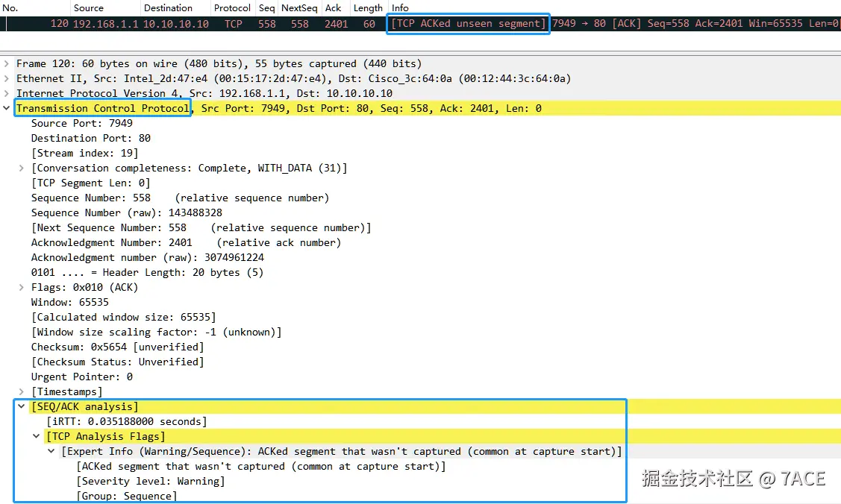Click TCP ACKed unseen segment info text
This screenshot has height=504, width=841.
(468, 24)
